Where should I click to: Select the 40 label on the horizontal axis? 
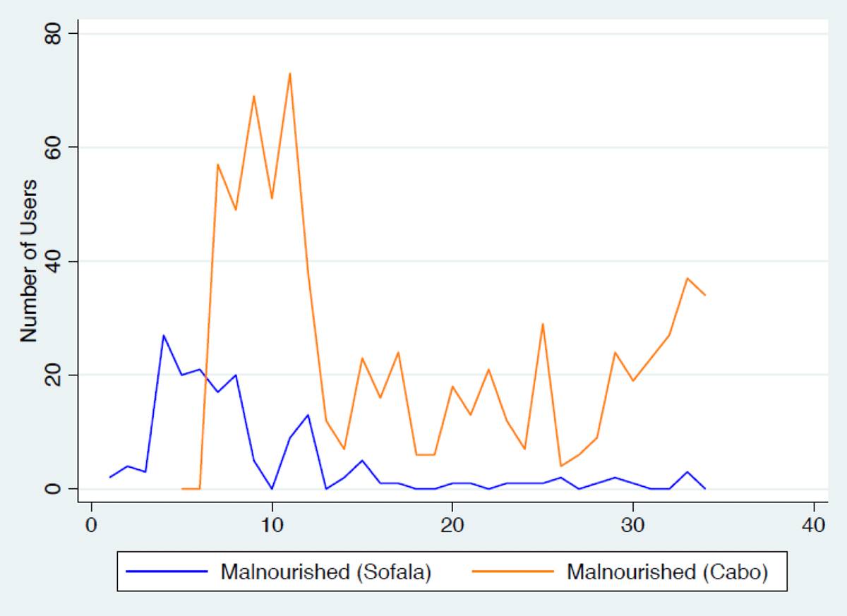[813, 526]
